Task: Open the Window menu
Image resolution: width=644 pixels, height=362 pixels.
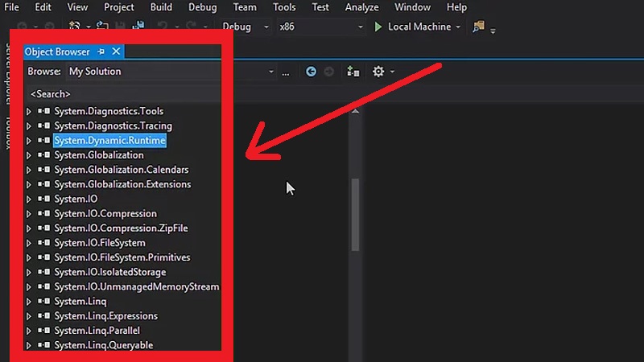Action: coord(412,7)
